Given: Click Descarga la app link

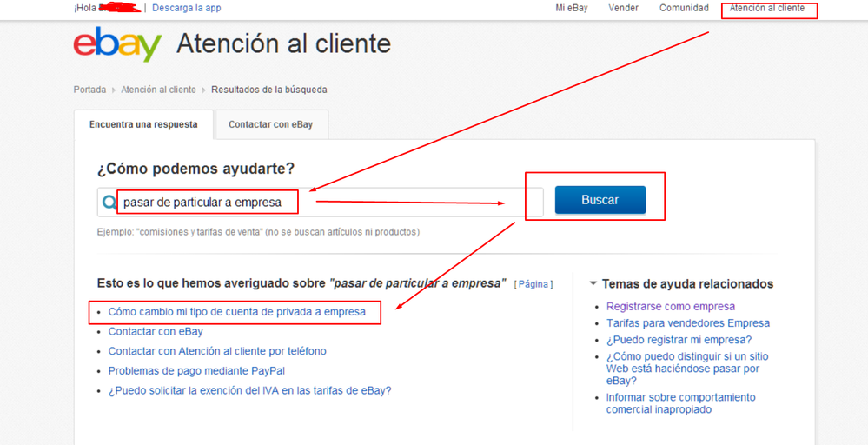Looking at the screenshot, I should tap(187, 8).
